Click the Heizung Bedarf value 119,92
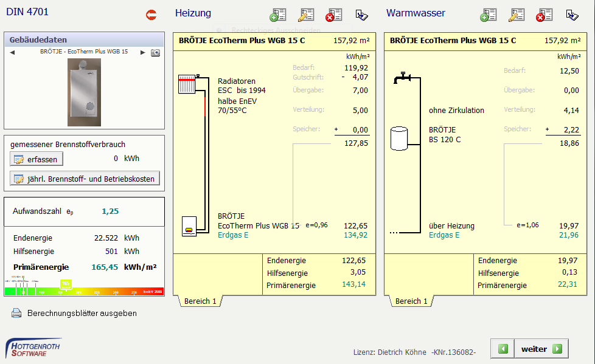 coord(356,68)
